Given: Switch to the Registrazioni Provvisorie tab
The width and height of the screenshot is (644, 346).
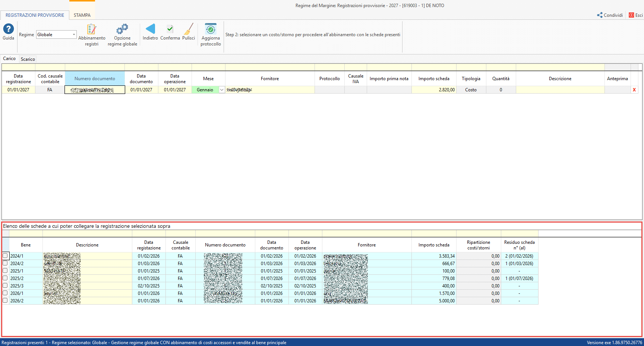Looking at the screenshot, I should (x=35, y=15).
